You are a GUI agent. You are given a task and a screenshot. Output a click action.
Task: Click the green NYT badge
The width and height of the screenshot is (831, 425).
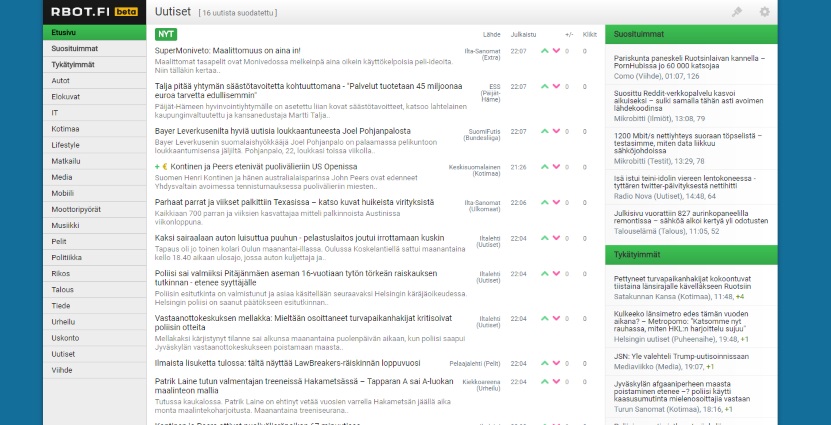point(166,34)
